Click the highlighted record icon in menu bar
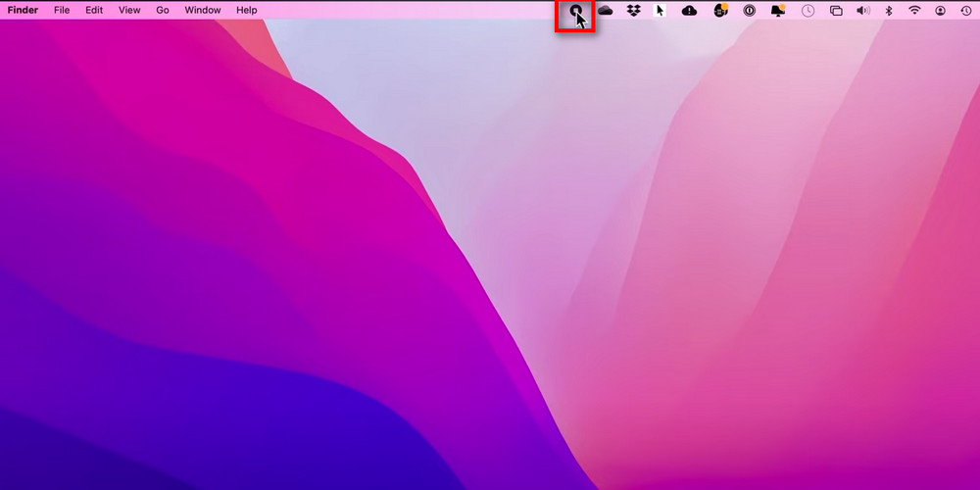This screenshot has height=490, width=980. (x=576, y=11)
